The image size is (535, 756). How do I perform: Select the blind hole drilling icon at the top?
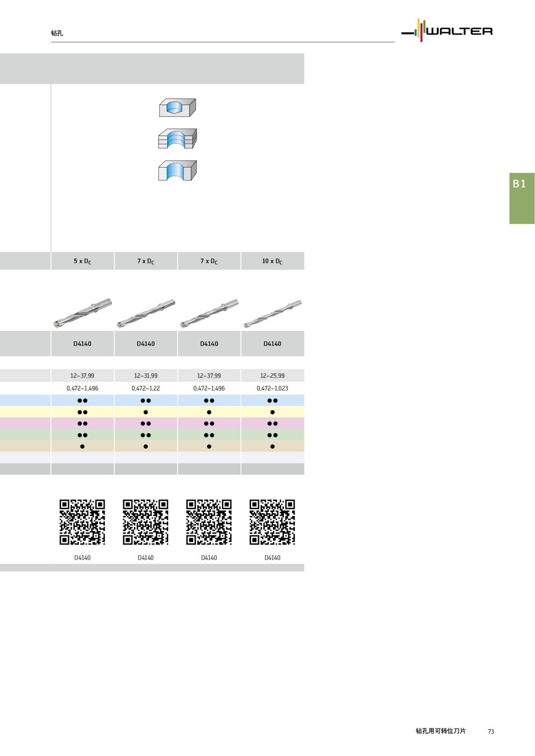click(x=177, y=107)
